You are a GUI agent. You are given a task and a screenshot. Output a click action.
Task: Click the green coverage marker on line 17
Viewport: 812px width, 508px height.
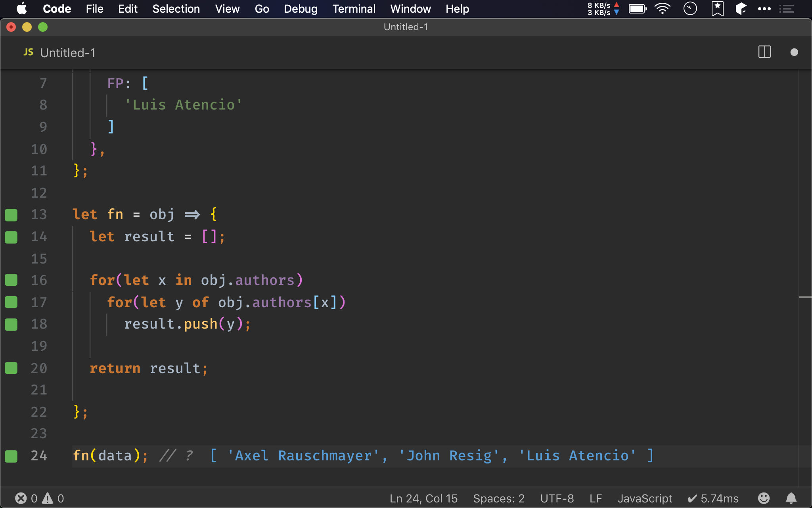pyautogui.click(x=11, y=302)
